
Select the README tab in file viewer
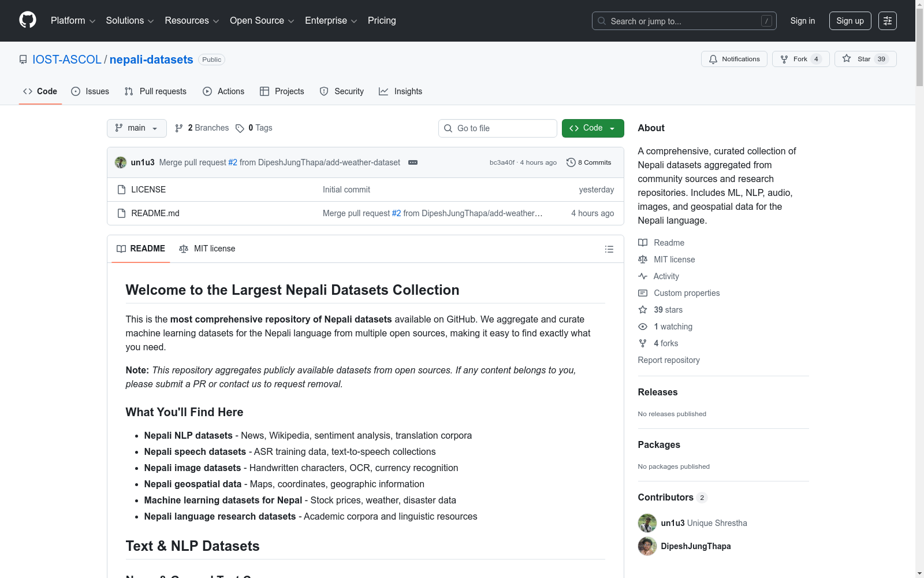(x=141, y=249)
